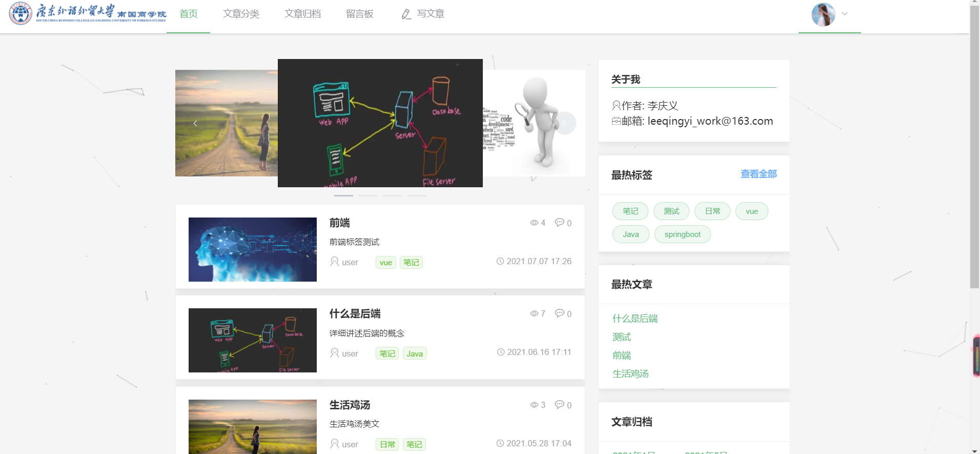Click the vue tag on 前端 article
The width and height of the screenshot is (980, 454).
pos(386,263)
